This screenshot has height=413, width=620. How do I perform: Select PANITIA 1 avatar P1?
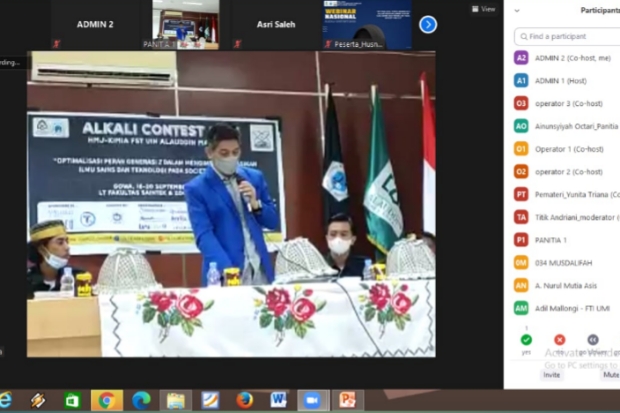521,240
